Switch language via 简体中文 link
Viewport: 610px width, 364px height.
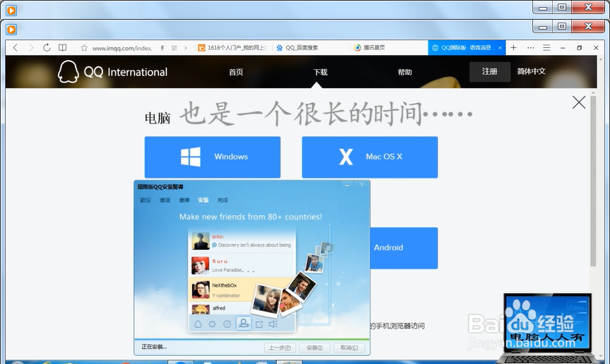531,71
